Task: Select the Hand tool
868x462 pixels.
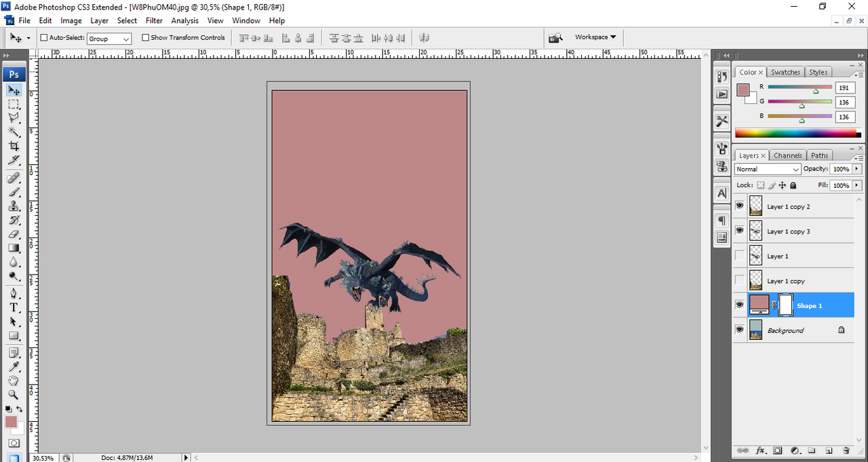Action: pos(14,381)
